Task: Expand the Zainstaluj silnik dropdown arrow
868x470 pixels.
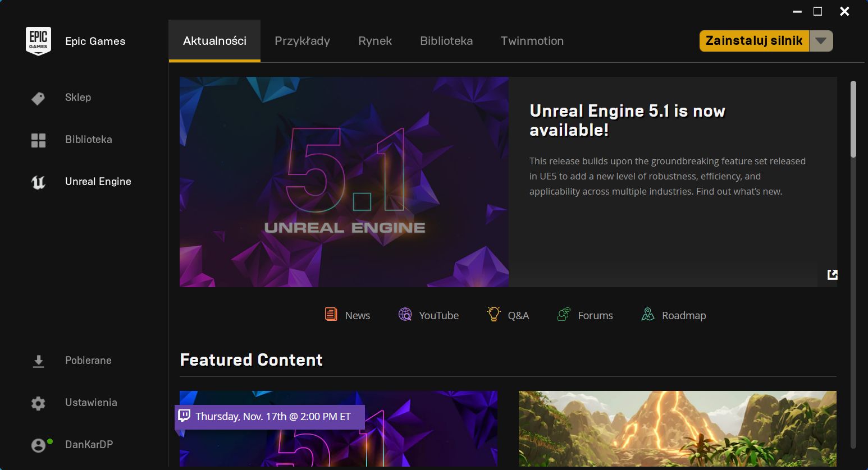Action: point(821,41)
